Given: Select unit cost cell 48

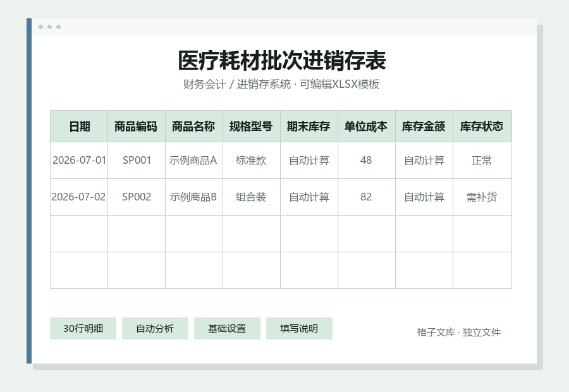Looking at the screenshot, I should [367, 161].
